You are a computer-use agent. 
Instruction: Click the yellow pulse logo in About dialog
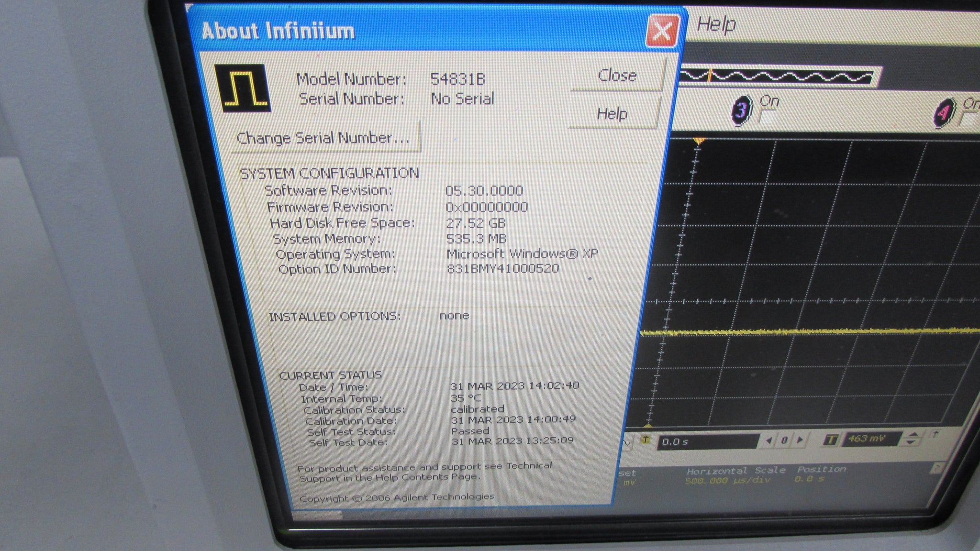click(243, 88)
